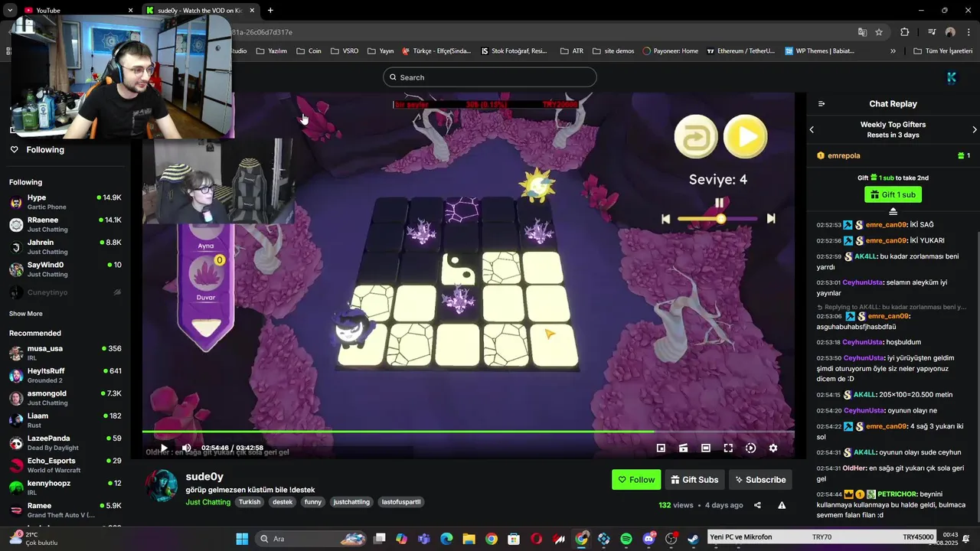Open Discord from taskbar
The height and width of the screenshot is (551, 980).
649,539
